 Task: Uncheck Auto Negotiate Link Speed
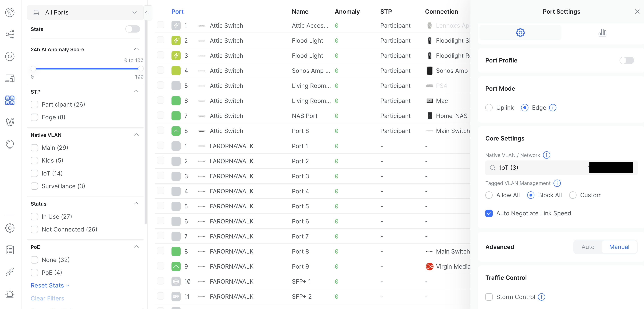[489, 213]
